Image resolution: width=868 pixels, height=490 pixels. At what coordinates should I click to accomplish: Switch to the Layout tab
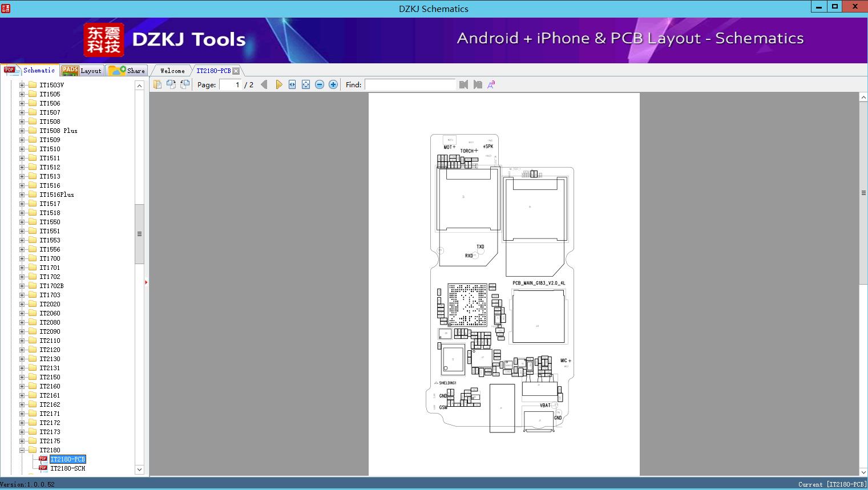(x=82, y=71)
